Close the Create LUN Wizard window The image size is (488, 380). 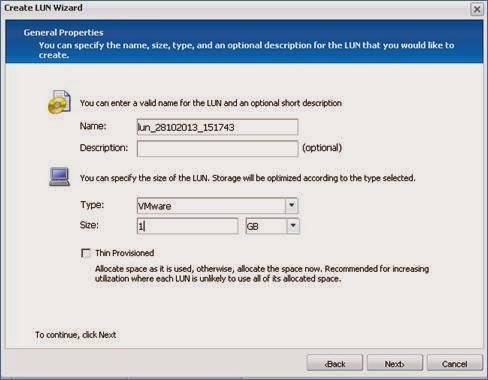(x=477, y=9)
